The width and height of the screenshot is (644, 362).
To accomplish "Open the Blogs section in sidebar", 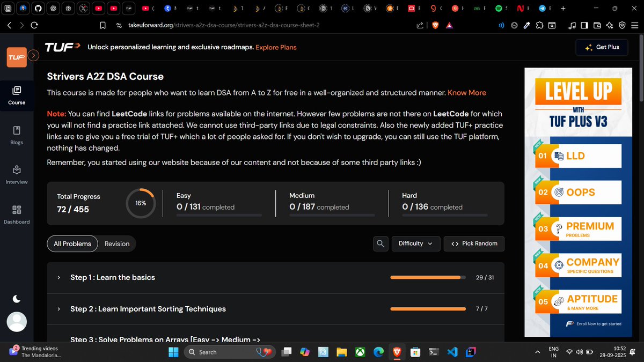I will click(17, 135).
